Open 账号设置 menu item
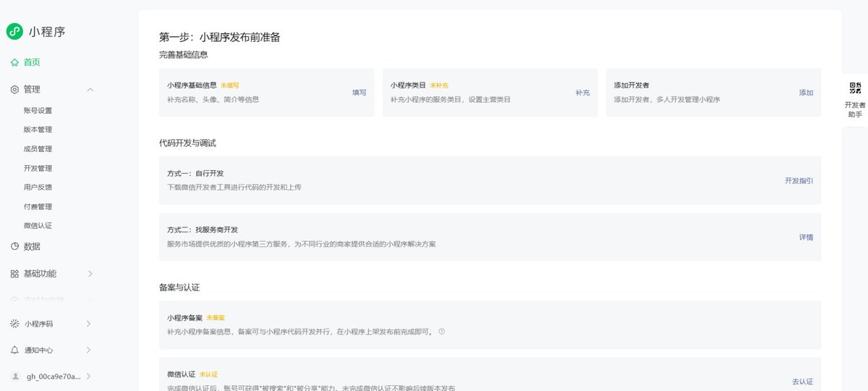The height and width of the screenshot is (391, 868). [38, 111]
